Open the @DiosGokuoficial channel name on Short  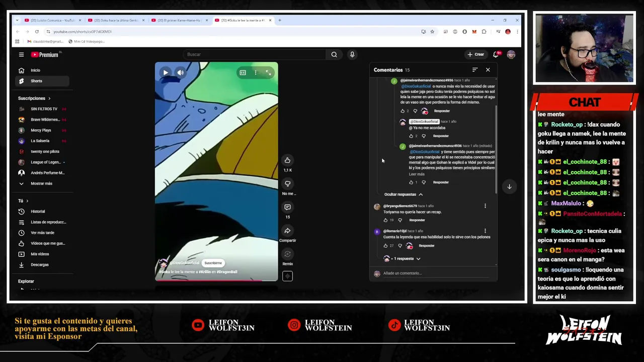pos(185,263)
